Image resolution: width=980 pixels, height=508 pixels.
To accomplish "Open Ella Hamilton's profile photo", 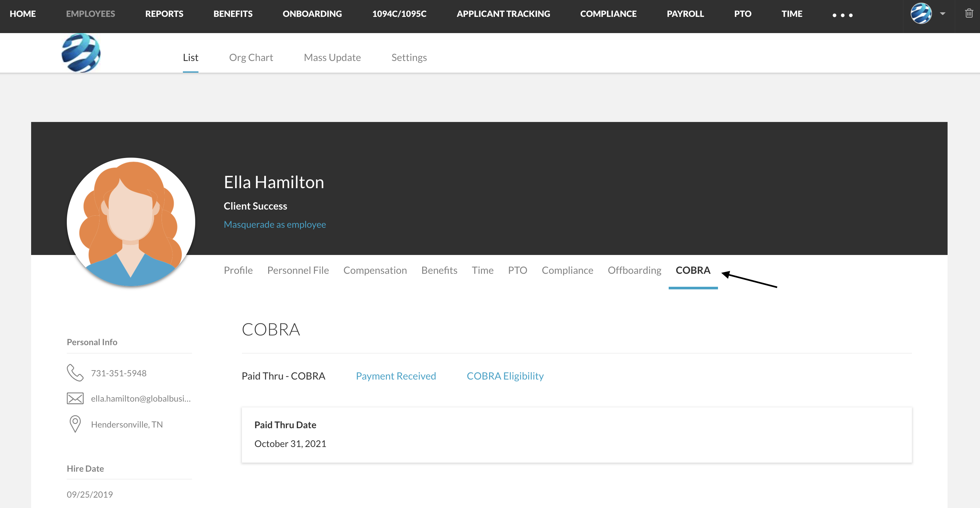I will (131, 222).
